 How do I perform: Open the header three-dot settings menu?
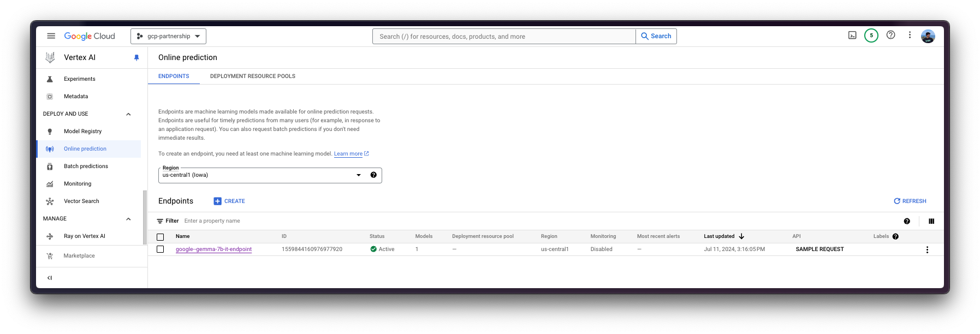(910, 35)
